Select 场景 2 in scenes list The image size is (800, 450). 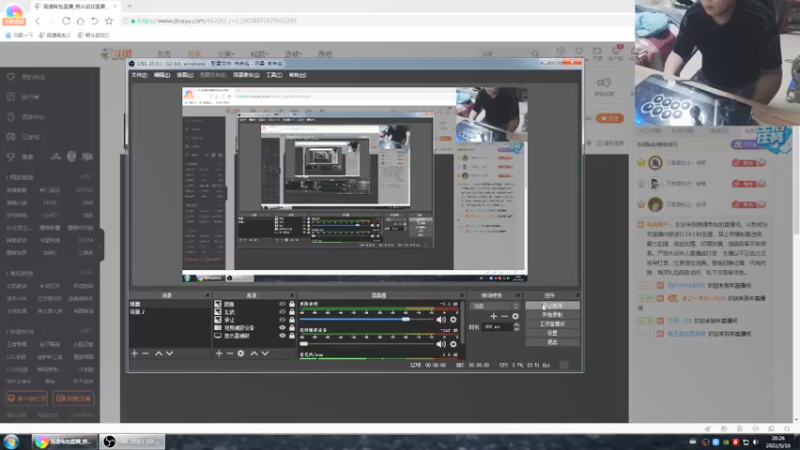pos(169,312)
